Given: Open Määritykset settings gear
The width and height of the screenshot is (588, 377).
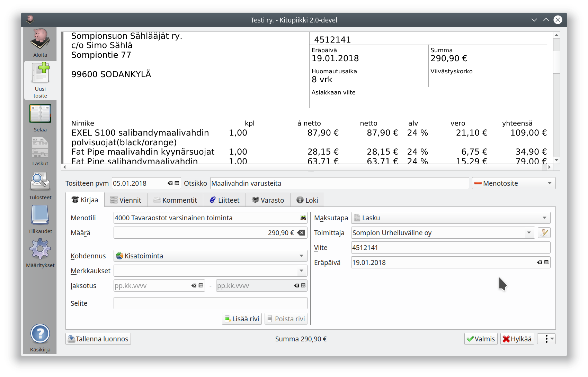Looking at the screenshot, I should tap(40, 253).
